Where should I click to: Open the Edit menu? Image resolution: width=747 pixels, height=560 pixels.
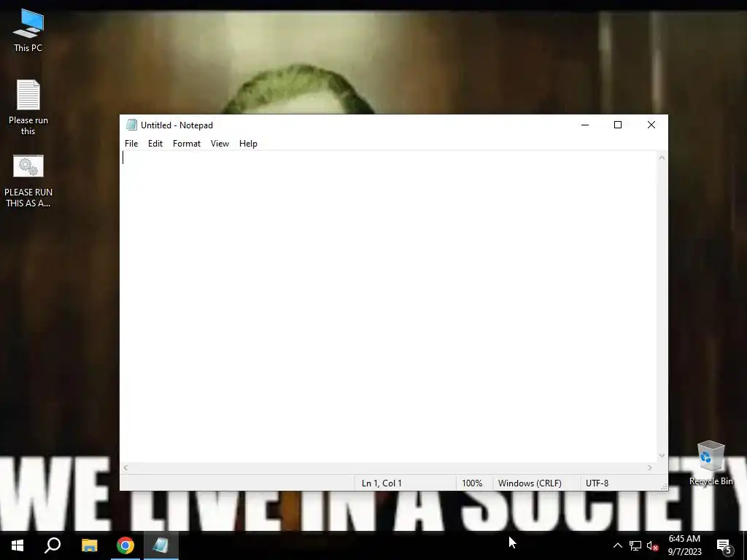click(155, 144)
